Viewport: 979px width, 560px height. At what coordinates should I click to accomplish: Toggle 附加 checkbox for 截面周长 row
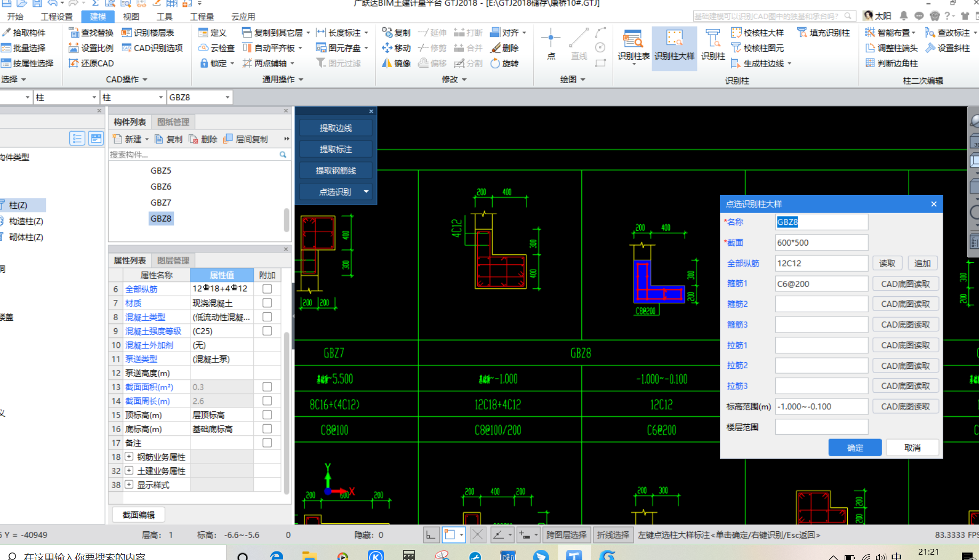267,401
